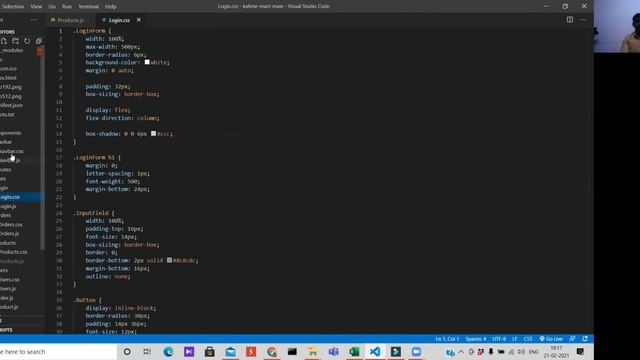Open the explorer more actions ellipsis
The image size is (640, 360).
pos(34,20)
